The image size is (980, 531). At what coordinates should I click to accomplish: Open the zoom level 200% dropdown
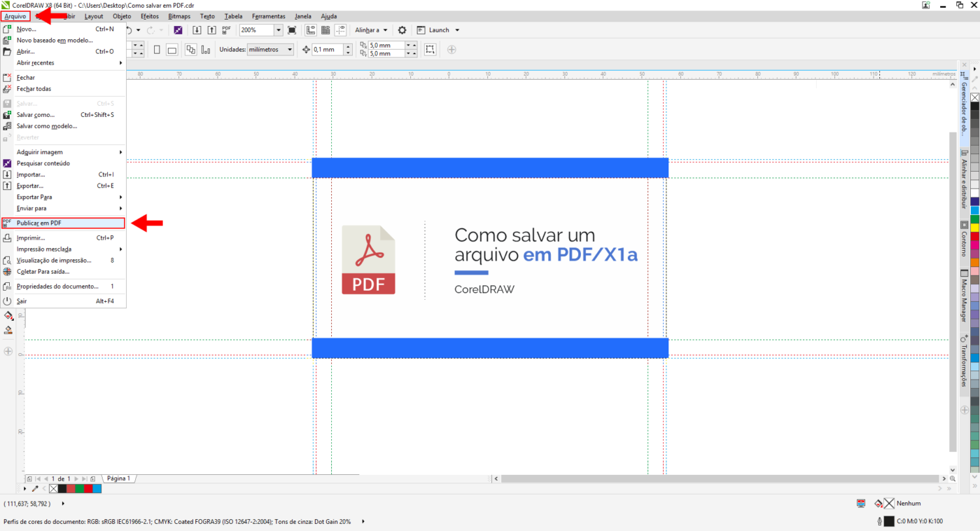coord(278,30)
